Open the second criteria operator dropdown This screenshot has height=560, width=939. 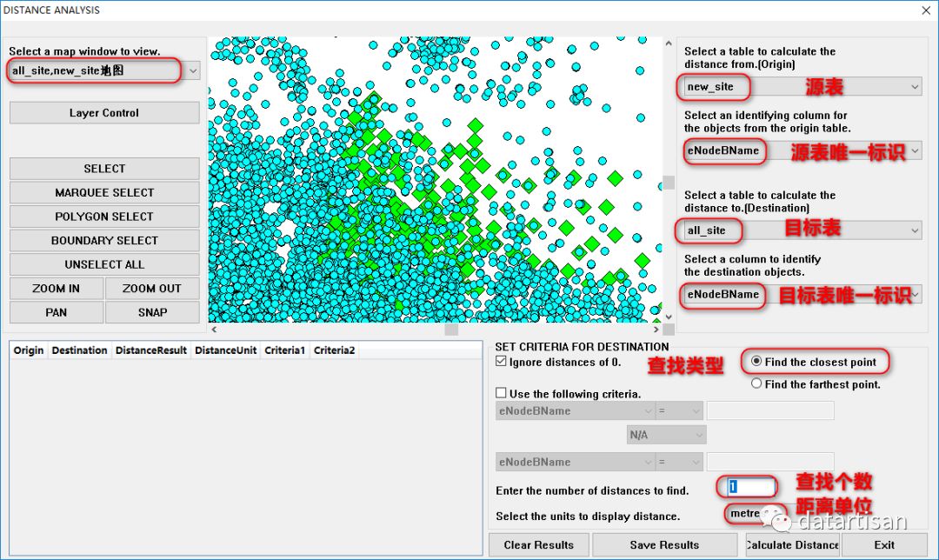[x=680, y=463]
